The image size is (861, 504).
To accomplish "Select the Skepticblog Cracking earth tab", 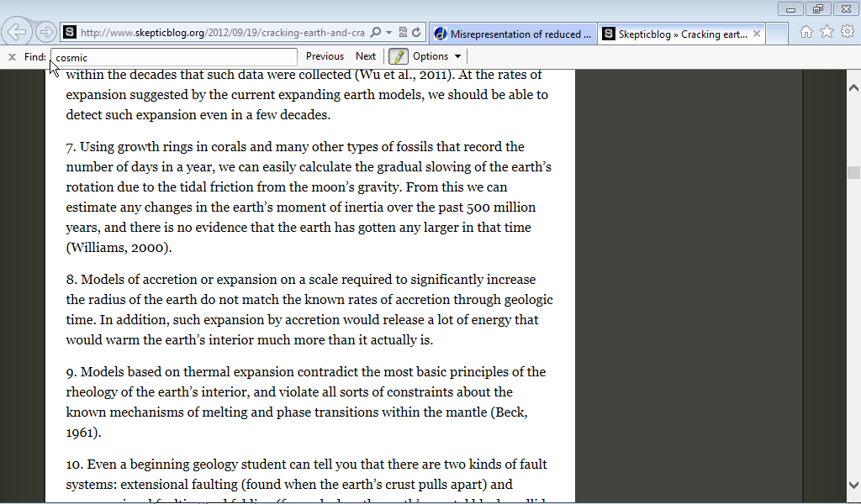I will (674, 34).
